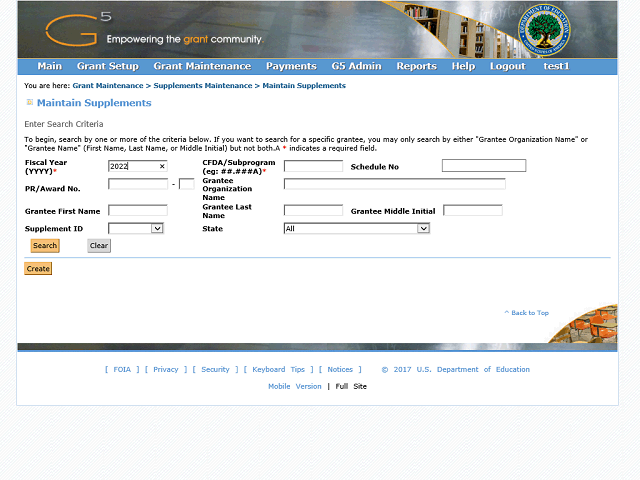The image size is (640, 480).
Task: Click the Full Site footer text
Action: pos(351,386)
